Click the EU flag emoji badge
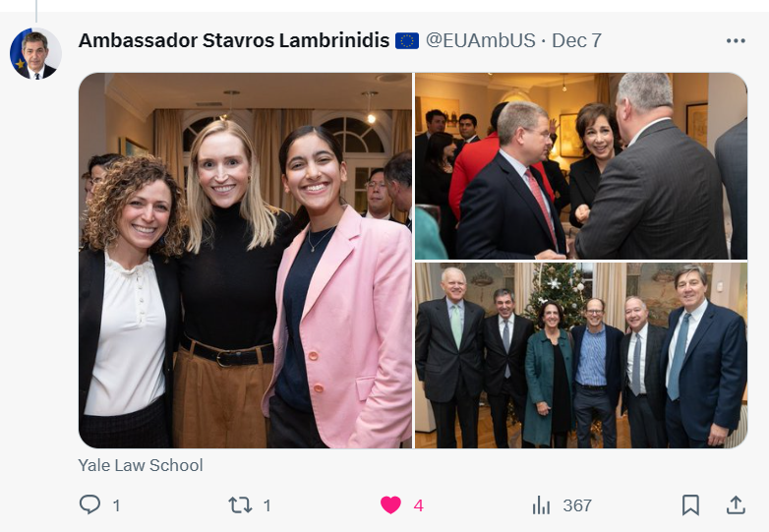The height and width of the screenshot is (532, 769). tap(407, 40)
